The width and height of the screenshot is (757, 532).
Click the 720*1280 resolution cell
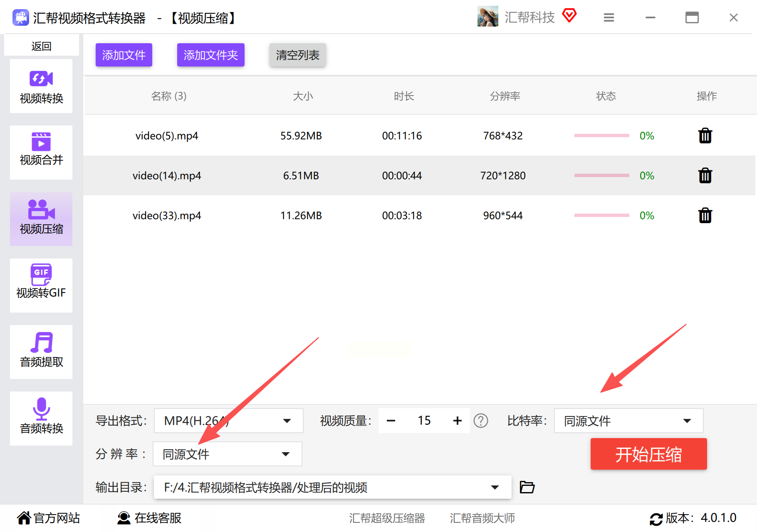[503, 176]
